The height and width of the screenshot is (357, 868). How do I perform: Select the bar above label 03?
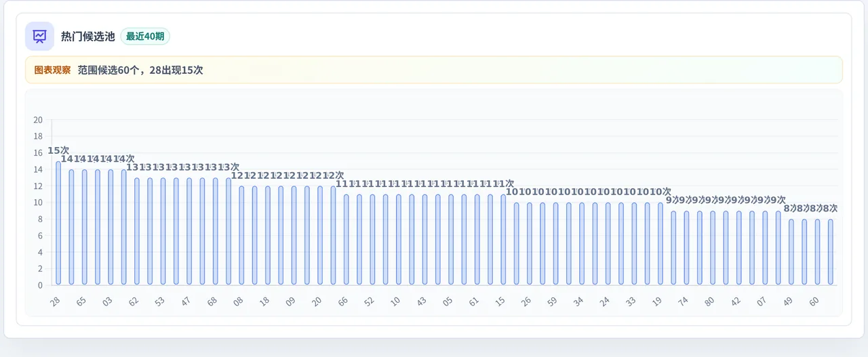(x=111, y=227)
